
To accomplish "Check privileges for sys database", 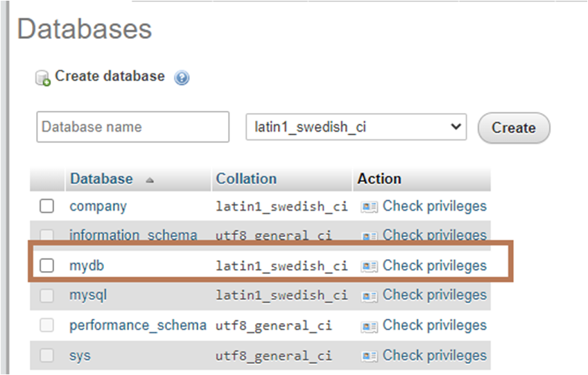I will (x=435, y=356).
